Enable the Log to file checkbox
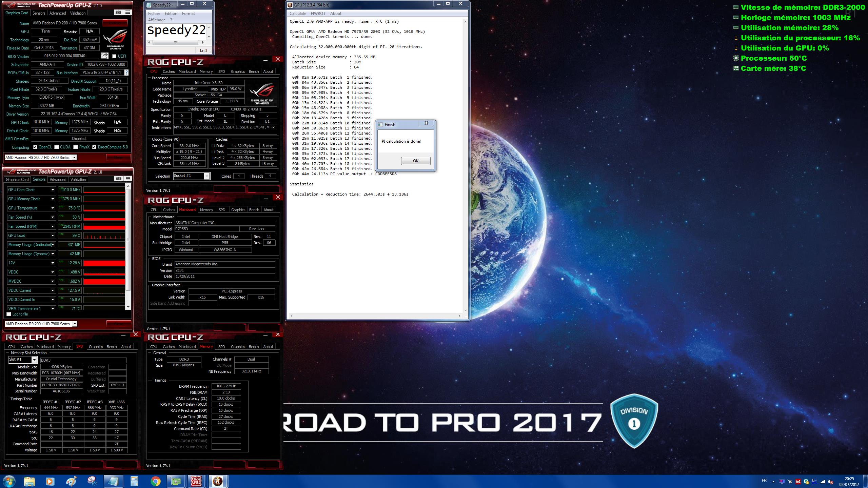This screenshot has height=488, width=868. 9,314
